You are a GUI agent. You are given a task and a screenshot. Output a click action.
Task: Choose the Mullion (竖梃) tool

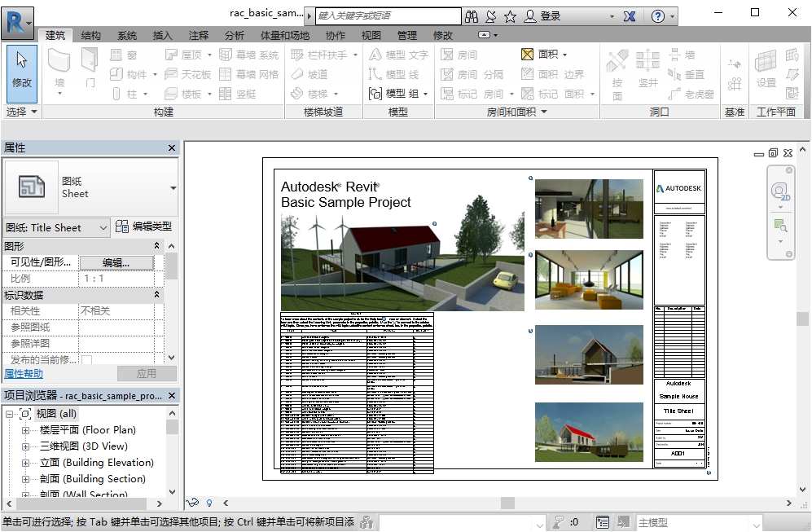tap(238, 95)
